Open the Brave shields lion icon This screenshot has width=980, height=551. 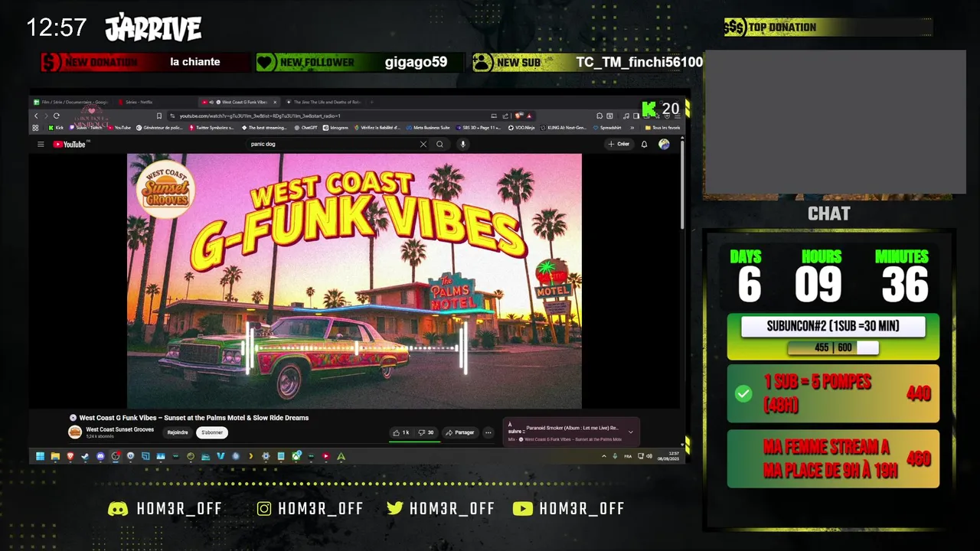[x=518, y=116]
